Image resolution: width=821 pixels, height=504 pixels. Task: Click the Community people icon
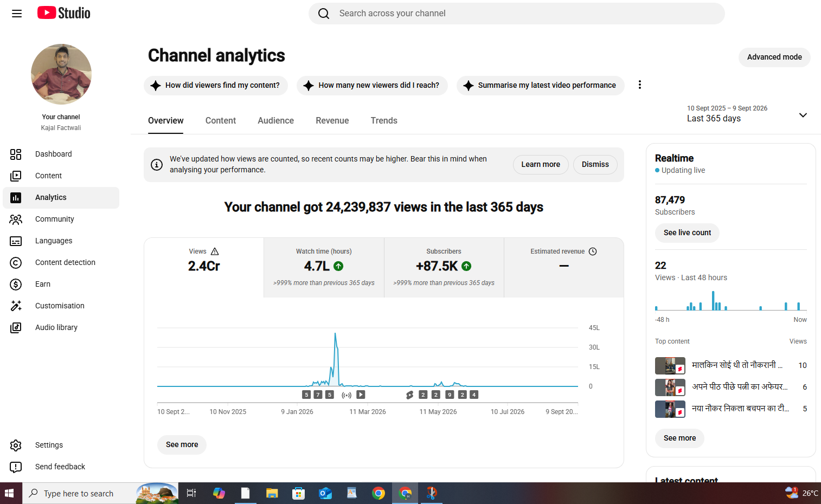click(x=16, y=219)
